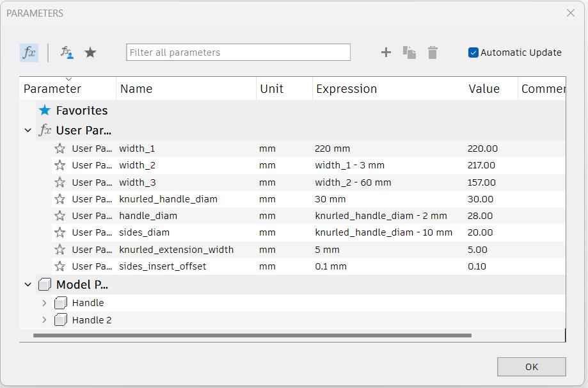Select the all-parameters fx filter icon
The image size is (588, 388).
click(x=29, y=53)
